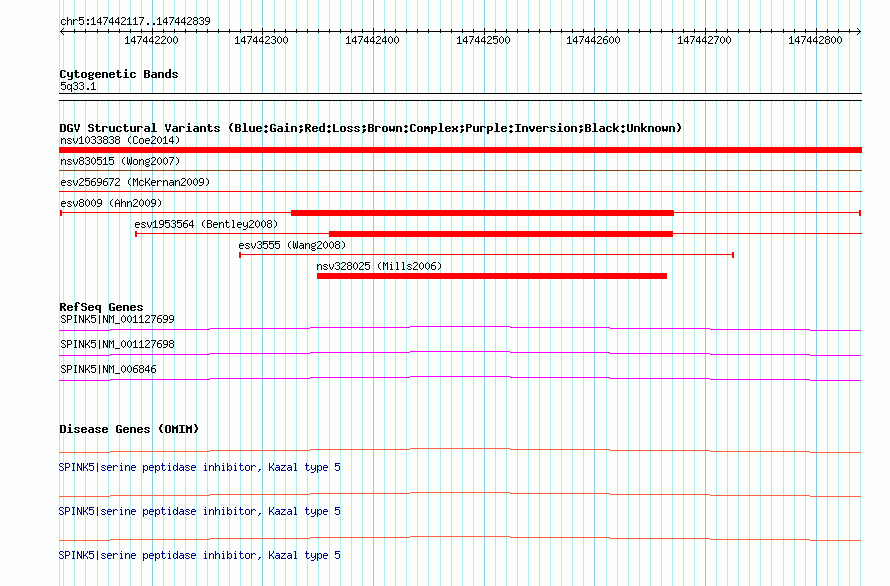Click the Cytogenetic Bands track title

point(119,74)
